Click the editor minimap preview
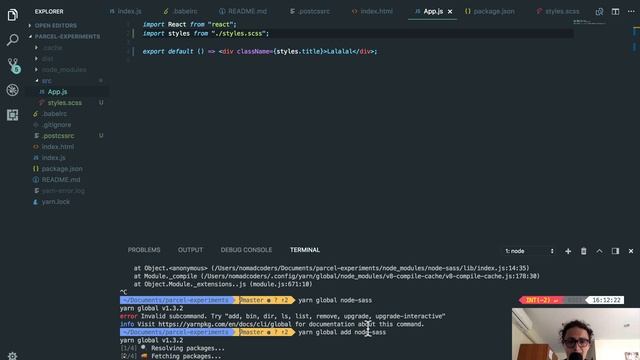 pyautogui.click(x=589, y=22)
